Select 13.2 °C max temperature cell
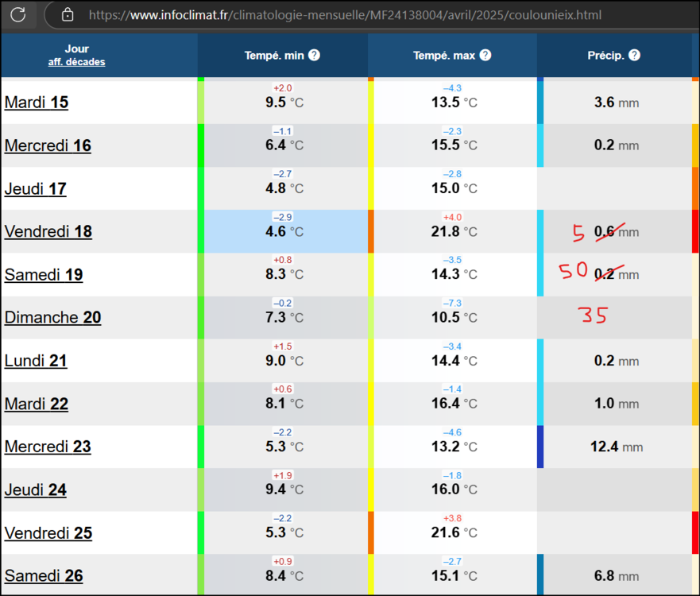The image size is (700, 596). (x=454, y=447)
